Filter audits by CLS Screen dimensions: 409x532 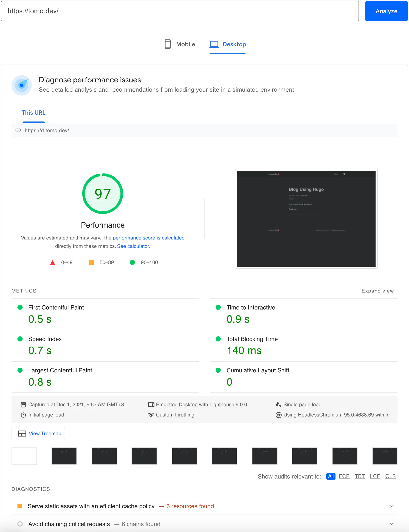click(390, 476)
